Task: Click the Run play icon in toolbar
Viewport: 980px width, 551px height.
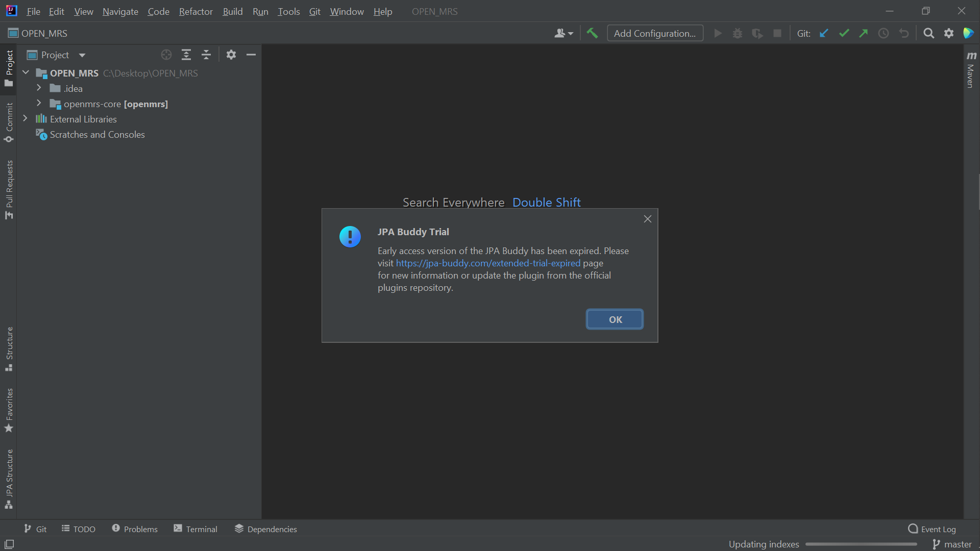Action: point(718,33)
